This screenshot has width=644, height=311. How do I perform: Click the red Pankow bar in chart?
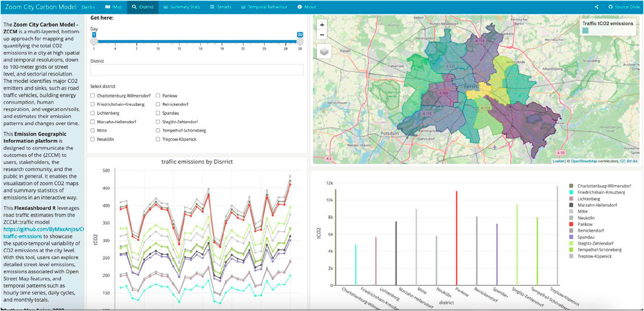point(457,238)
